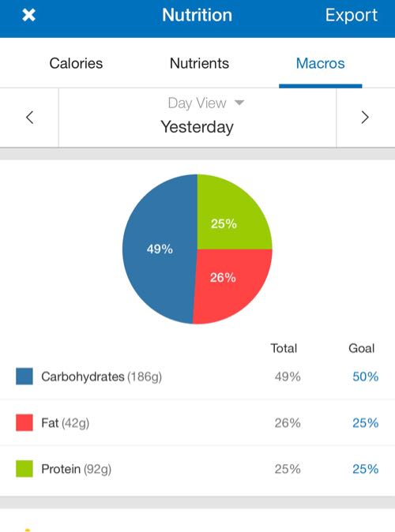Tap the red Fat color swatch
This screenshot has height=532, width=395.
24,422
